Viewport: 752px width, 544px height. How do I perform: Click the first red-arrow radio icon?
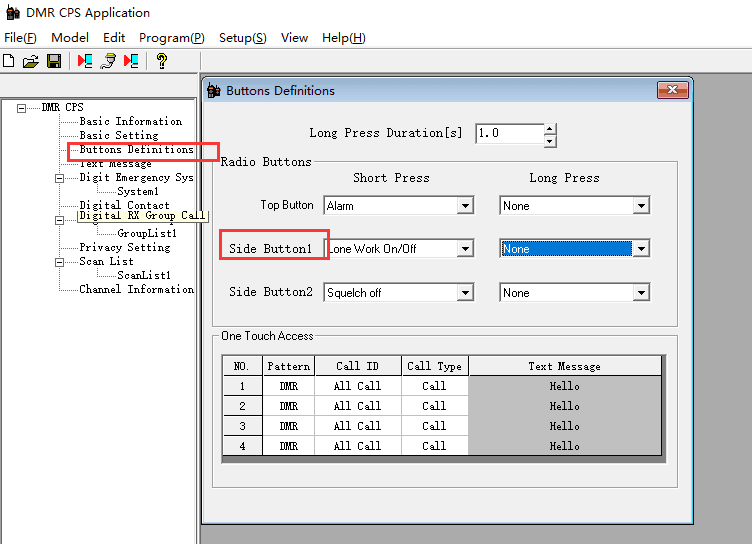point(85,61)
